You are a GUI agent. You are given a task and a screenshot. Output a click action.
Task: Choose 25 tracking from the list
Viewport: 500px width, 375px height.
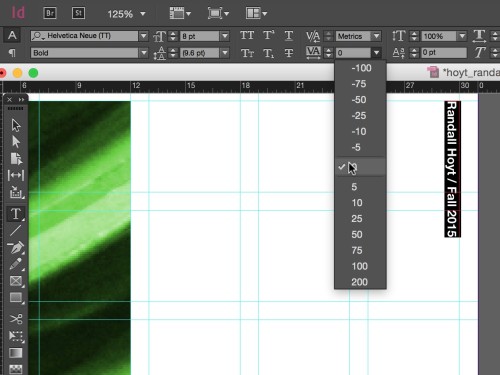click(x=360, y=219)
